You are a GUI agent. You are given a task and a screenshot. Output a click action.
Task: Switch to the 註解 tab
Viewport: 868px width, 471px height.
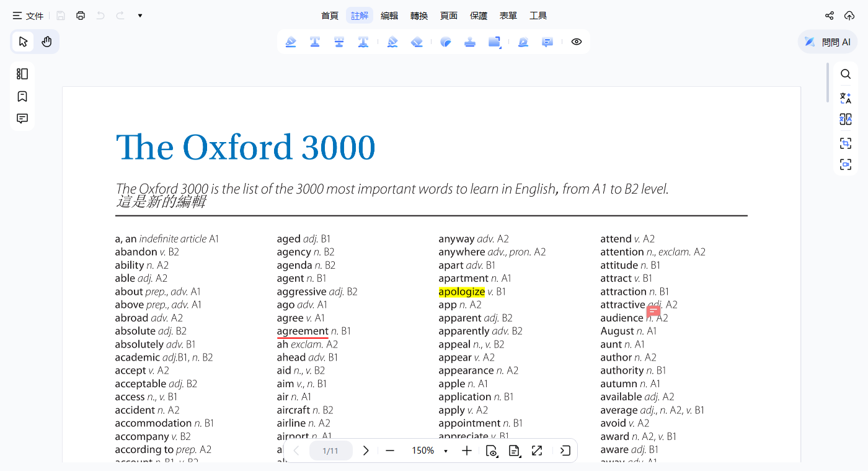click(x=360, y=16)
